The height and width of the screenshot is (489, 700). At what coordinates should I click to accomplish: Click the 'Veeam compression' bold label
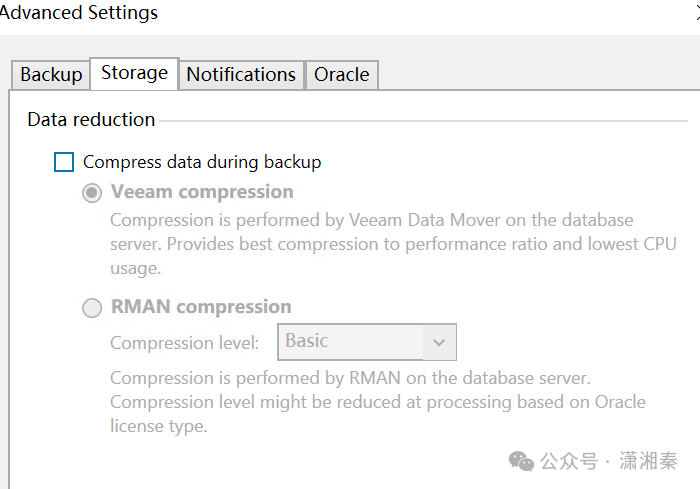pos(202,192)
